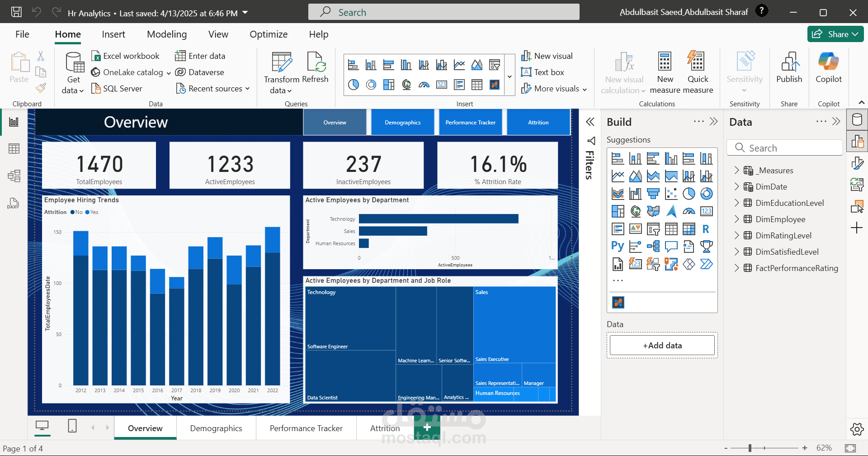This screenshot has width=868, height=456.
Task: Open the Insert ribbon tab
Action: click(x=113, y=34)
